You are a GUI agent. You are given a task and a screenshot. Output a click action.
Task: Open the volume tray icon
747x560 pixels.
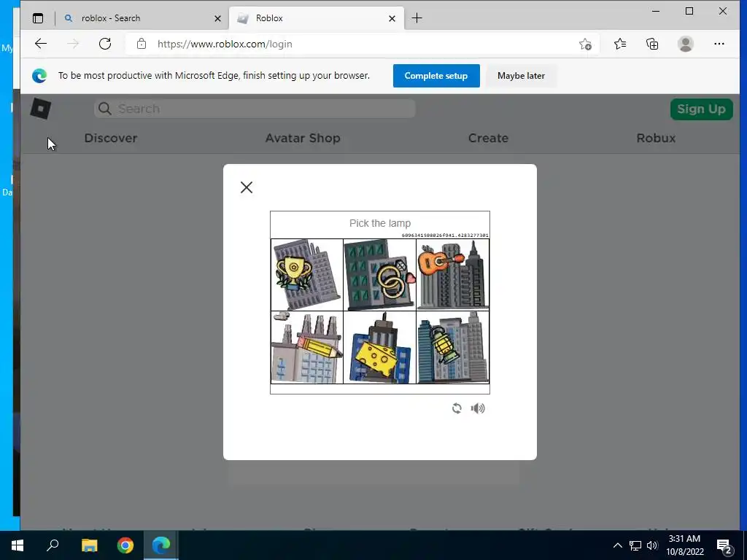point(652,545)
